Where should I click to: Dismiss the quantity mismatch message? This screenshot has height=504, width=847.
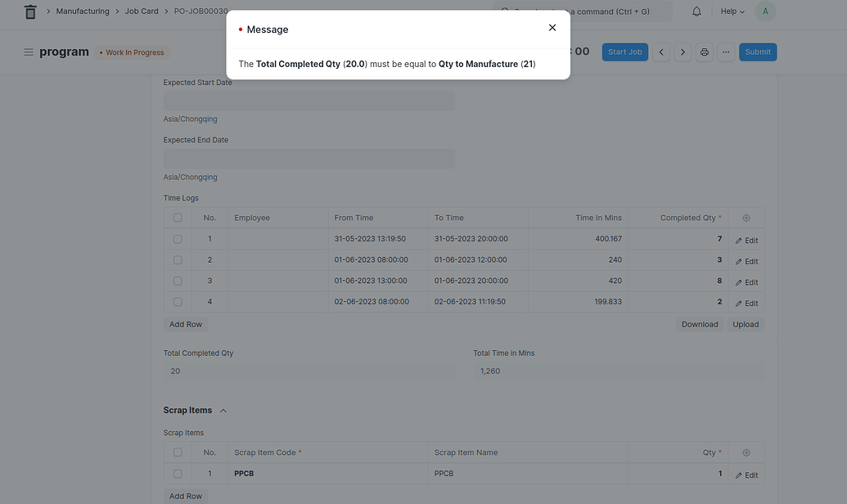click(552, 26)
